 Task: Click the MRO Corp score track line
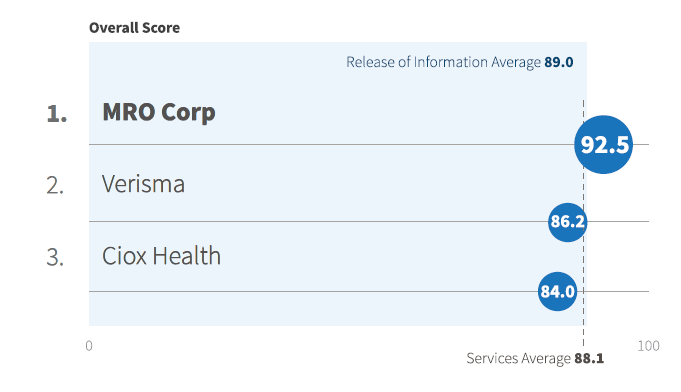[331, 145]
